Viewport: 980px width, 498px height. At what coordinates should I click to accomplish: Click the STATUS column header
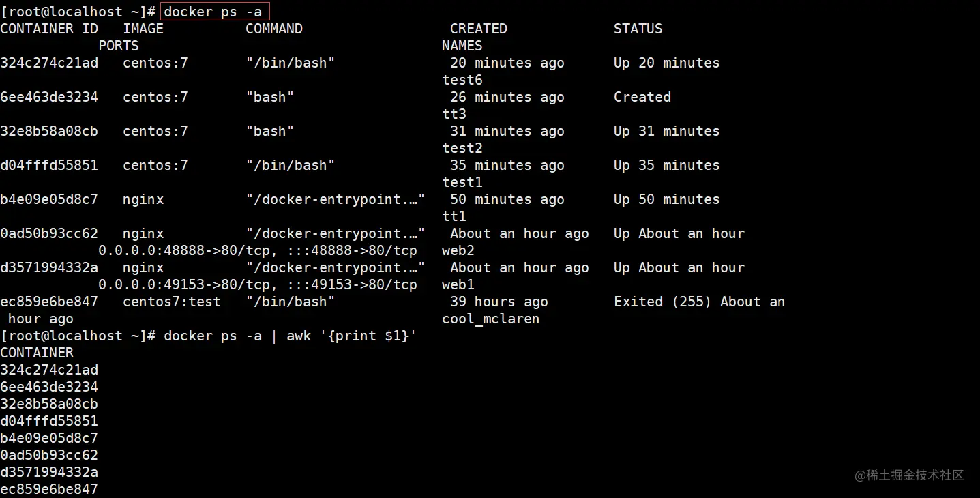pos(638,29)
